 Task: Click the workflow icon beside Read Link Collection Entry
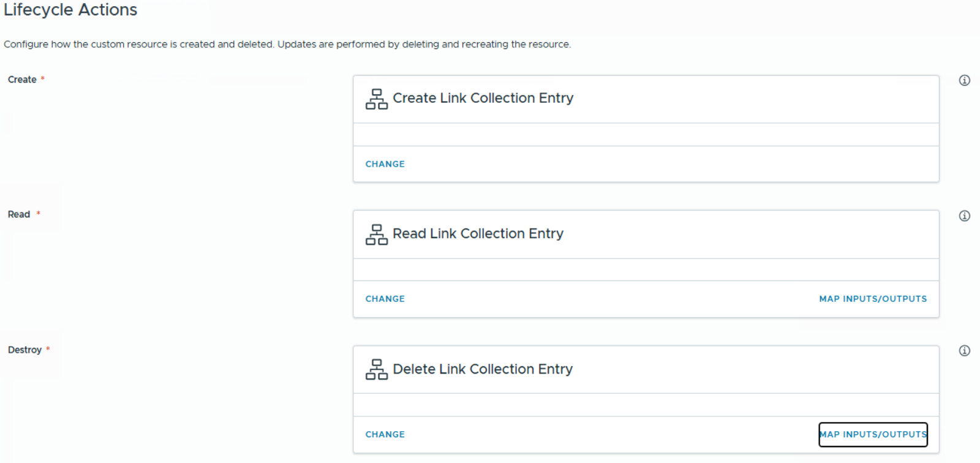(x=376, y=234)
